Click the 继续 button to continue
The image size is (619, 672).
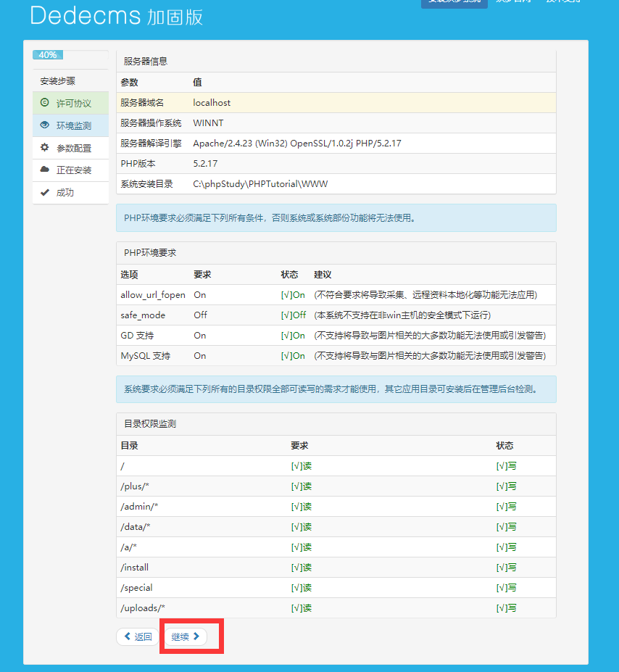coord(186,636)
